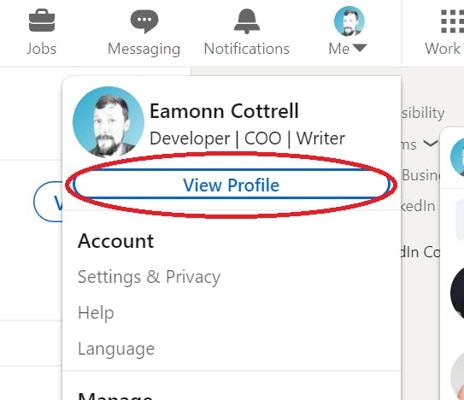Click the Eamonn Cottrell name text

[x=224, y=111]
